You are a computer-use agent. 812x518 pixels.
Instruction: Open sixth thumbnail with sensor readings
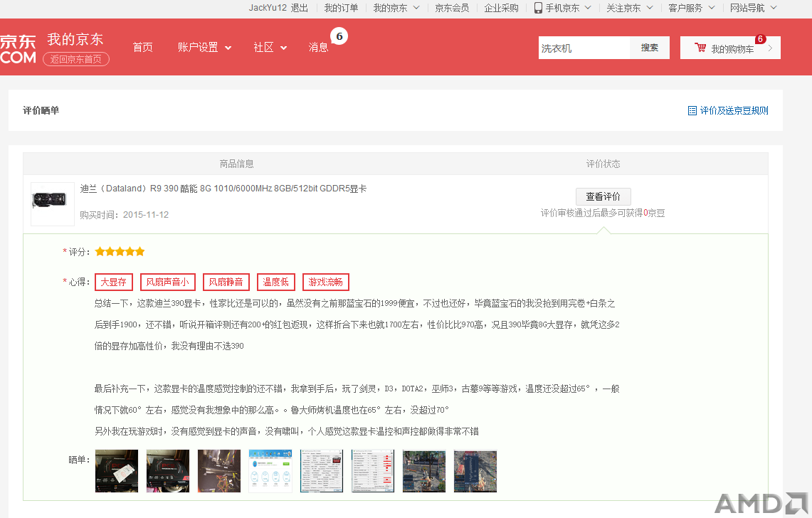coord(373,471)
